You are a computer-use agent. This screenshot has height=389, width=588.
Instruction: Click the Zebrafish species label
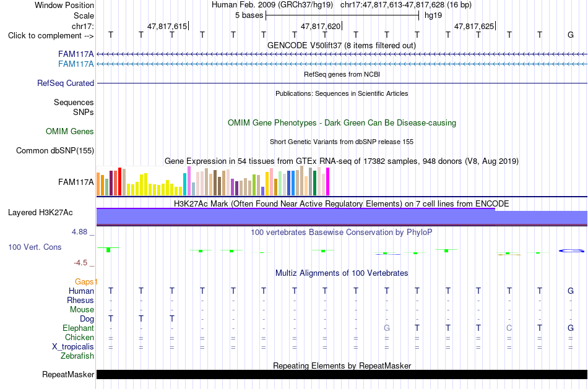point(77,356)
